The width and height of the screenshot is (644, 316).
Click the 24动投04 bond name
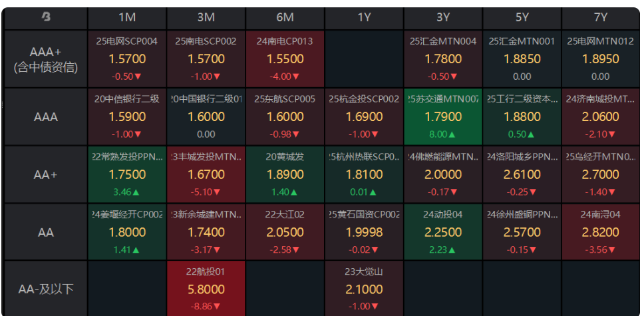443,214
